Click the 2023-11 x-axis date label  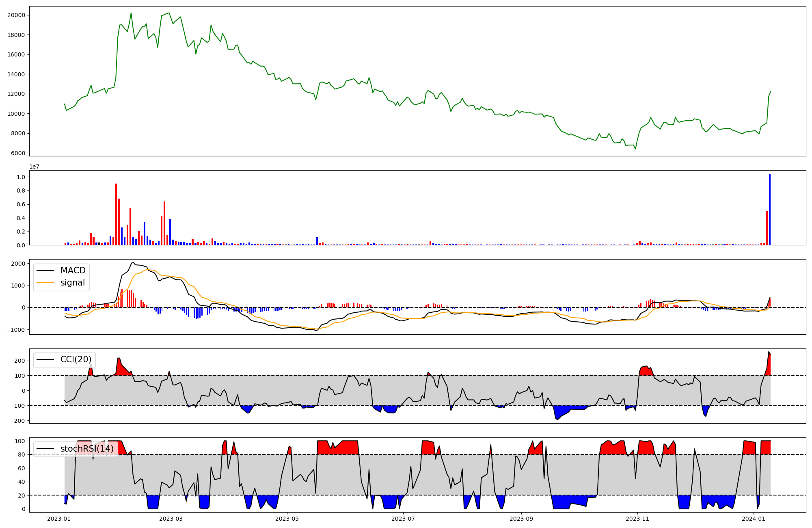pos(637,519)
